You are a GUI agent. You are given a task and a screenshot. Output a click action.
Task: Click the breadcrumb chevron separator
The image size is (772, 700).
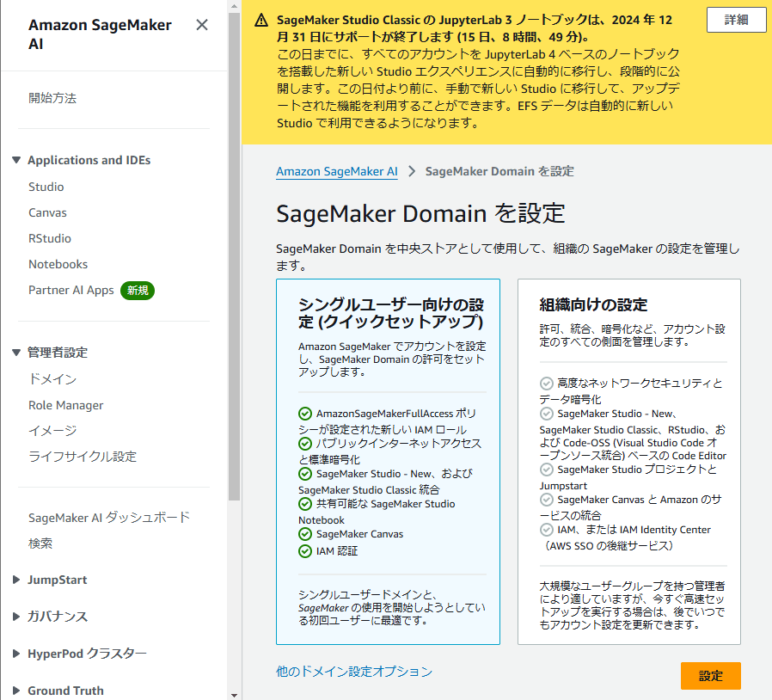412,171
